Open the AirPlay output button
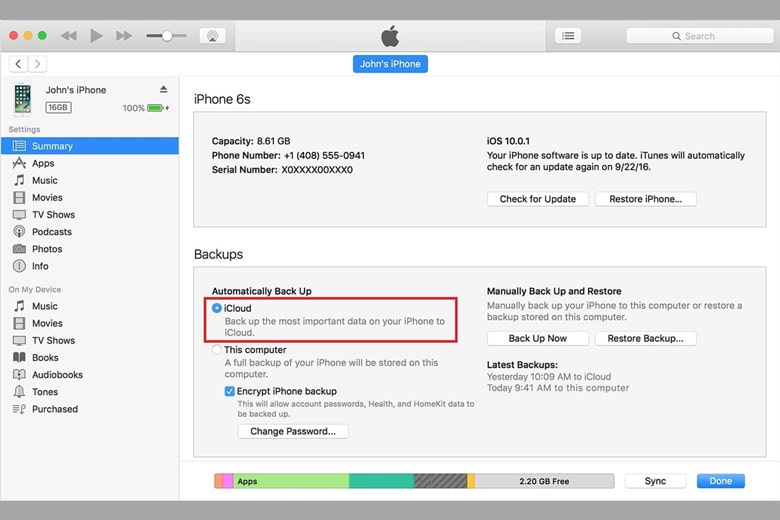The image size is (780, 520). tap(212, 36)
